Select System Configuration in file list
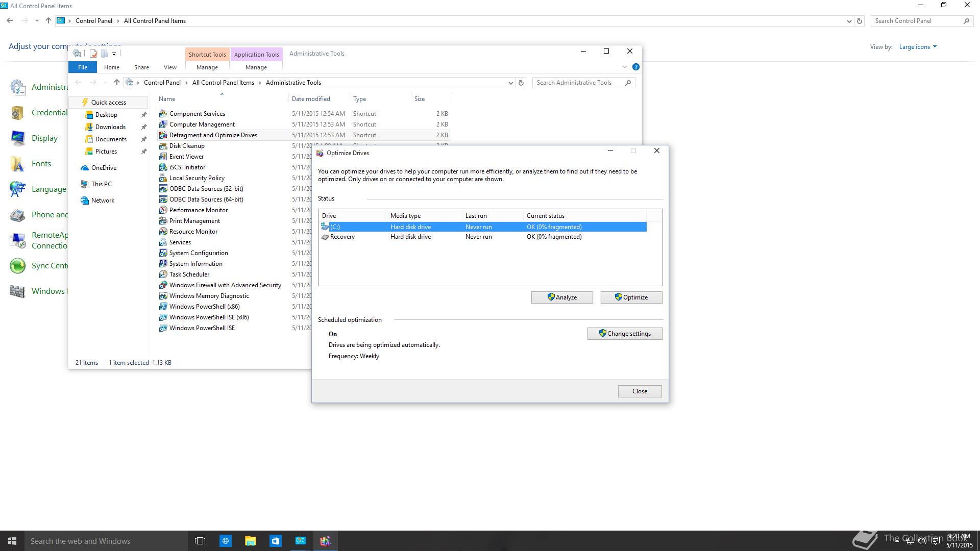 pyautogui.click(x=199, y=253)
